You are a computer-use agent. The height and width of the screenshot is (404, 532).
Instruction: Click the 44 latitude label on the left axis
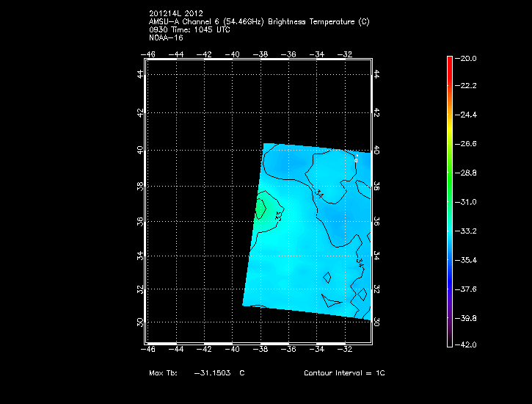click(x=139, y=74)
